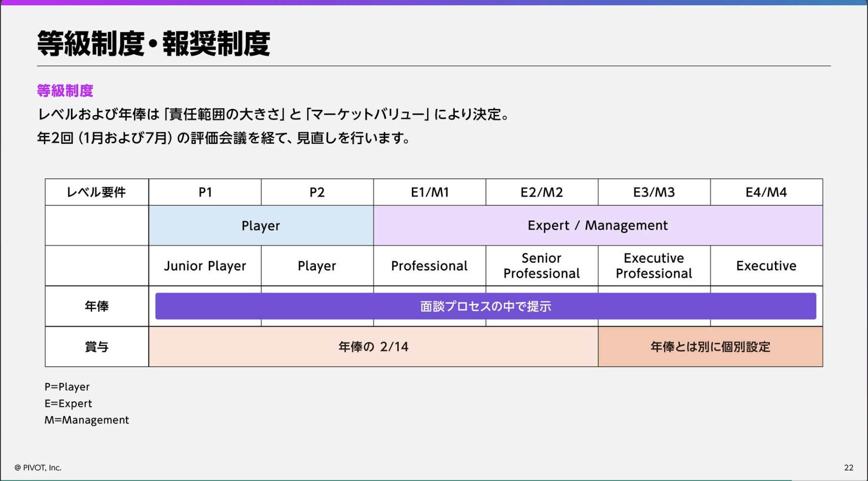Click the pink 等級制度 subheading

[65, 91]
